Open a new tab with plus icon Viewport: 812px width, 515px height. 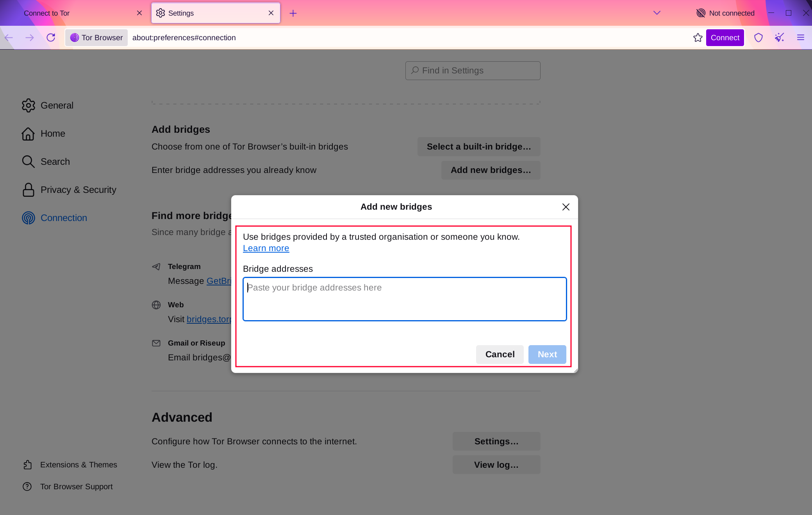pos(293,13)
